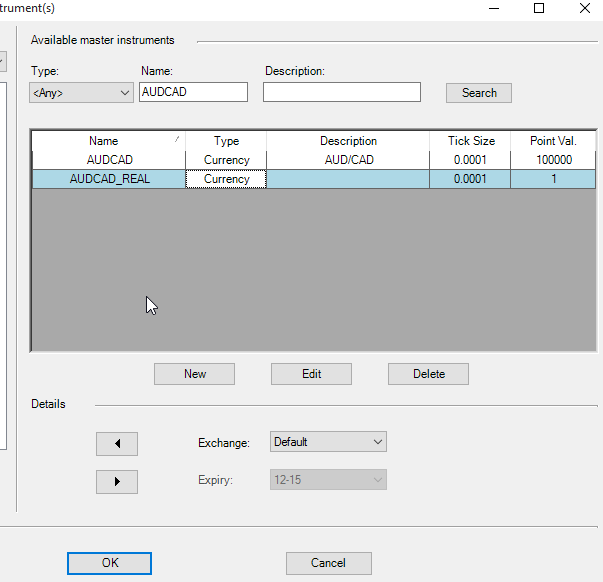Open the Type filter dropdown
This screenshot has width=603, height=582.
click(81, 93)
